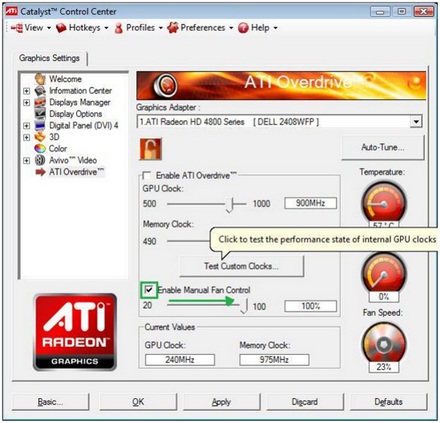Click the Display Options icon
This screenshot has width=440, height=423.
click(x=40, y=114)
